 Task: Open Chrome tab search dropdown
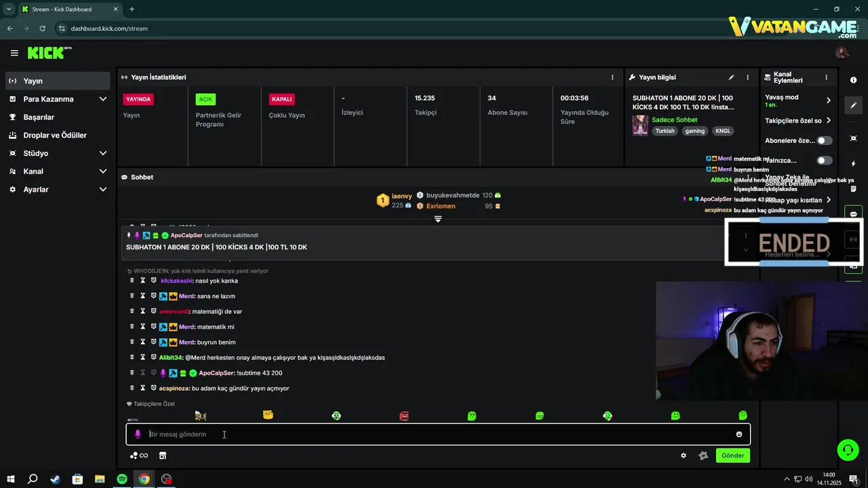tap(9, 9)
